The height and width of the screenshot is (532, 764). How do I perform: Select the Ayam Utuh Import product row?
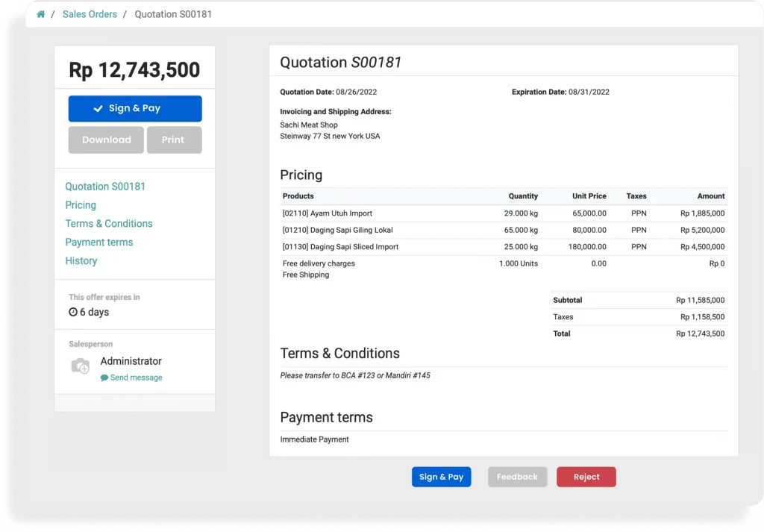[328, 213]
